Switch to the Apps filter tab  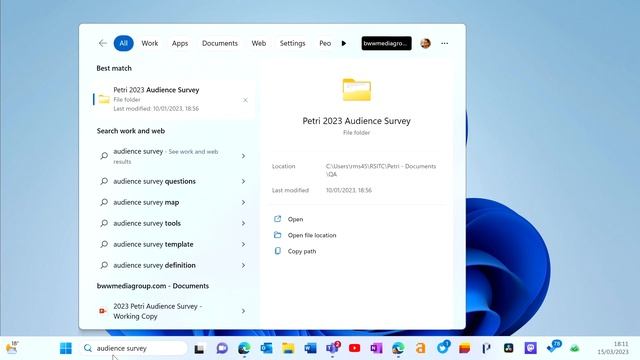(x=180, y=43)
